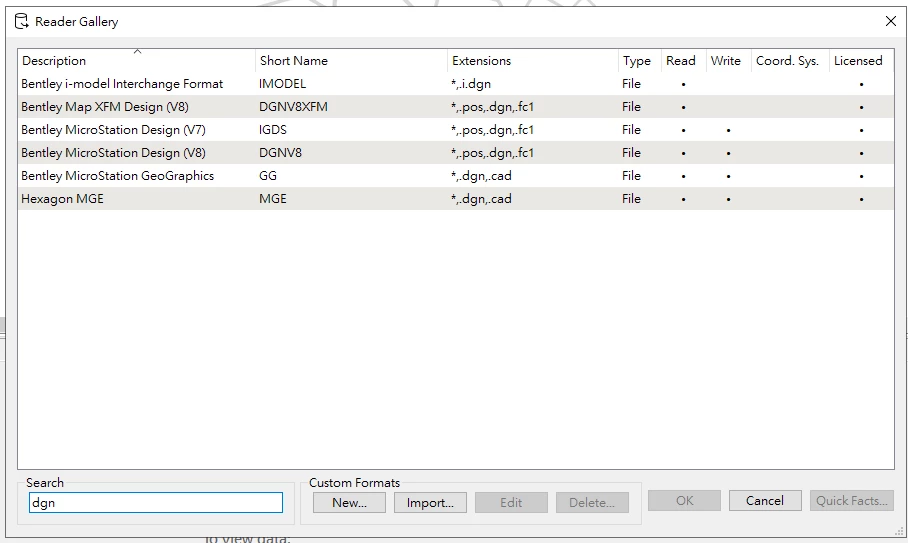
Task: Click the MGE short name cell
Action: point(272,199)
